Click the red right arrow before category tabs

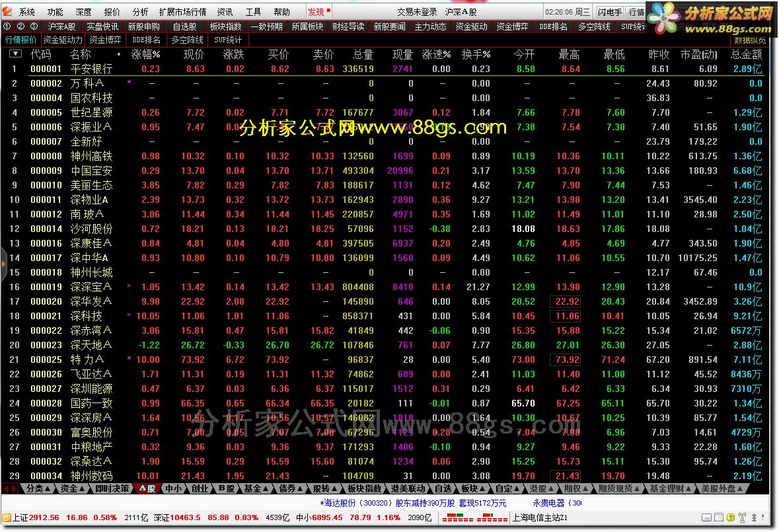[15, 489]
